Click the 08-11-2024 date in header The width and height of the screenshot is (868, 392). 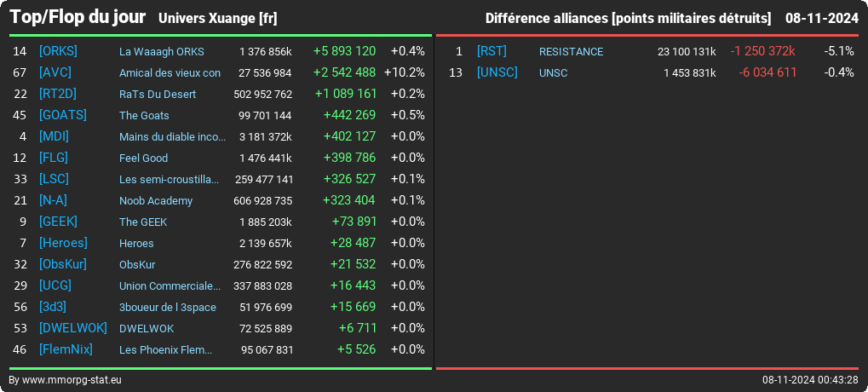tap(821, 18)
